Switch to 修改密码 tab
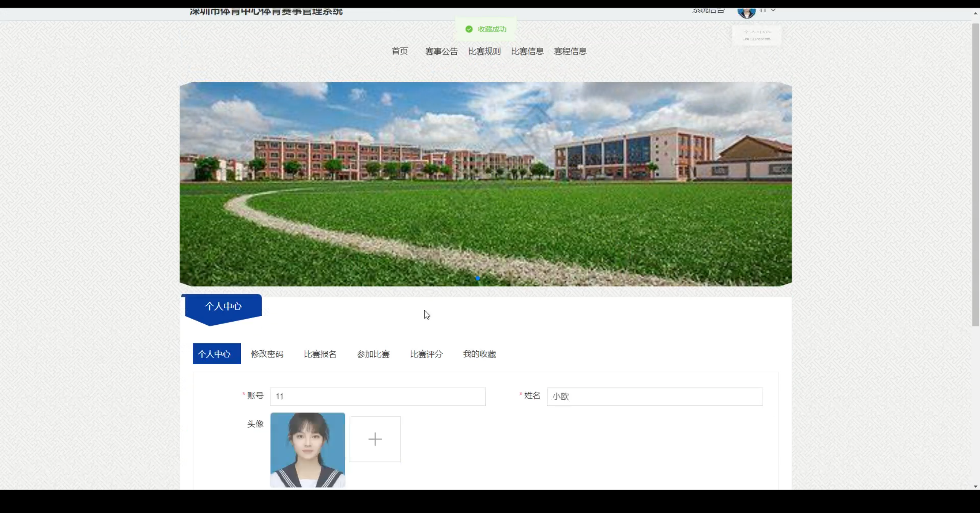Screen dimensions: 980x513 (267, 354)
